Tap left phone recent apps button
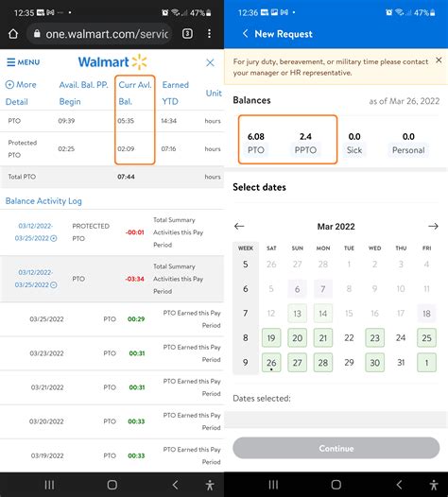This screenshot has width=448, height=497. coord(49,485)
